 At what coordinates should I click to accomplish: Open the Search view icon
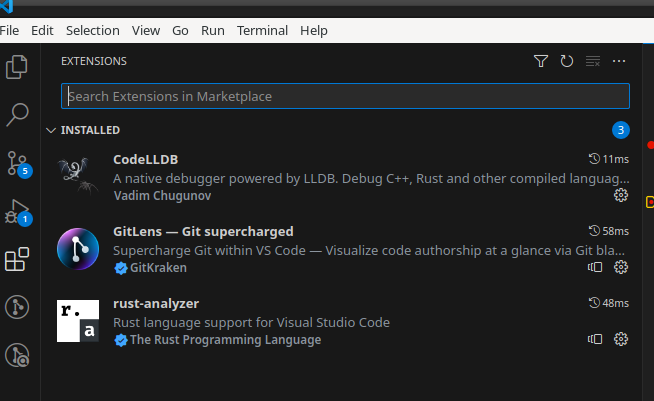[x=17, y=115]
